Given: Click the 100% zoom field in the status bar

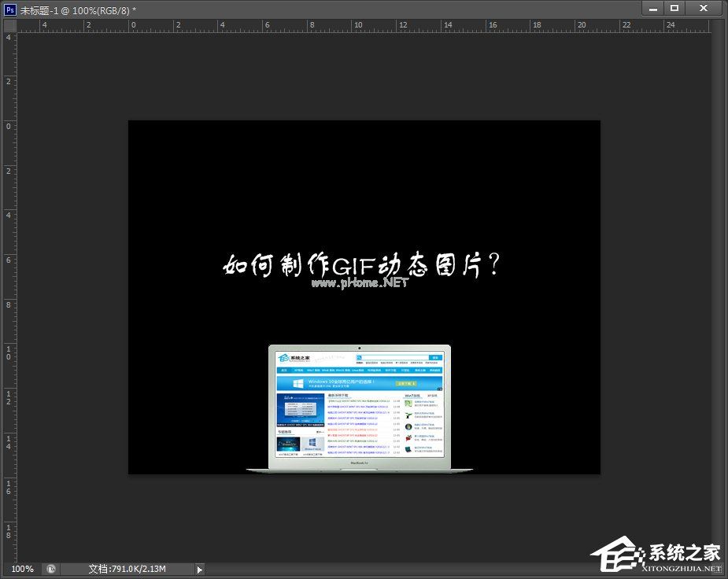Looking at the screenshot, I should pyautogui.click(x=21, y=569).
